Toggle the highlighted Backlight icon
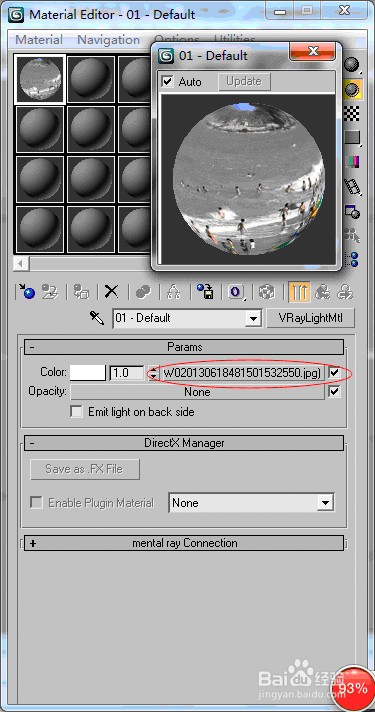The width and height of the screenshot is (375, 712). tap(352, 89)
